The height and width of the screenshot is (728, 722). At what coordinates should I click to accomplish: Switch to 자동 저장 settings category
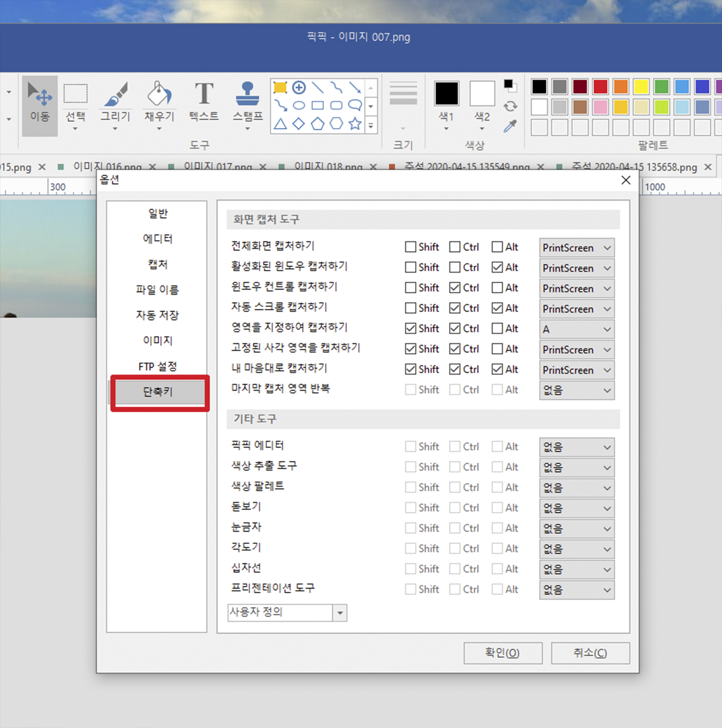[x=157, y=315]
